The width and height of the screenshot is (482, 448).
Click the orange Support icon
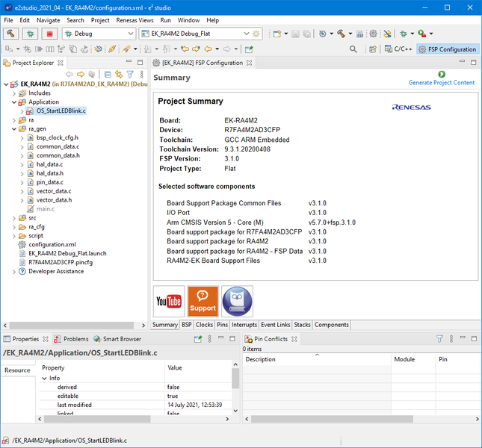(x=203, y=301)
